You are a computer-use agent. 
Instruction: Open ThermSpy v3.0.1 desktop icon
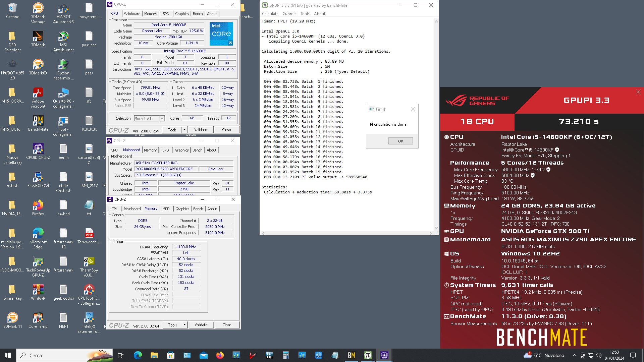[89, 267]
